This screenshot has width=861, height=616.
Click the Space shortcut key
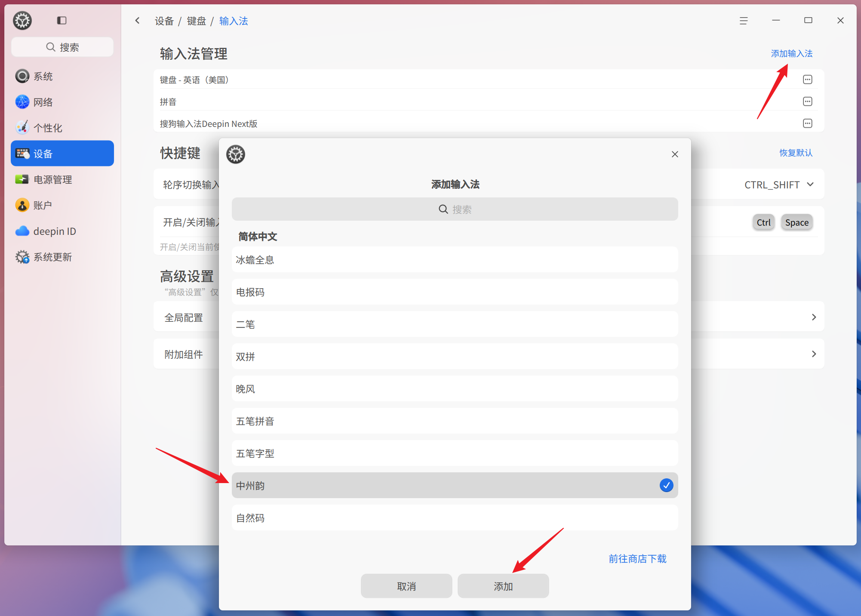pos(796,222)
